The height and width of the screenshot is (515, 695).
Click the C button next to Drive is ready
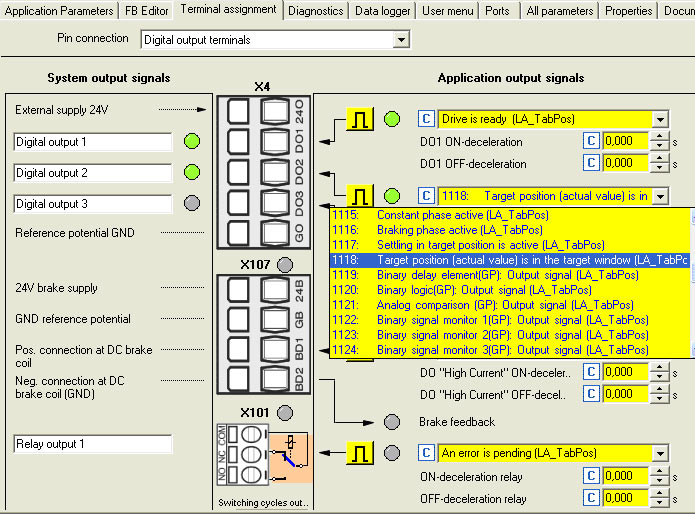tap(425, 119)
